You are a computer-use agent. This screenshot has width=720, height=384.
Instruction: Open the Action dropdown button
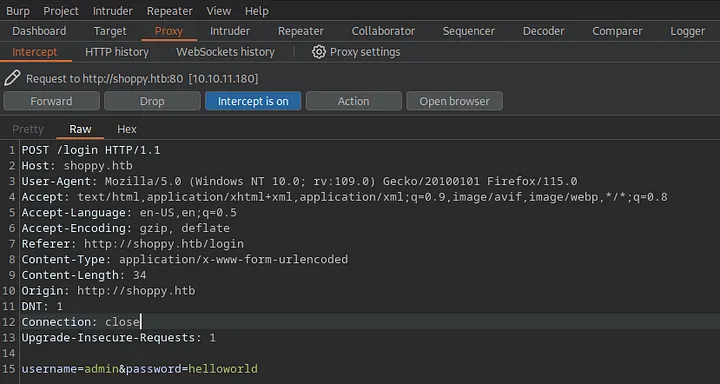click(354, 101)
